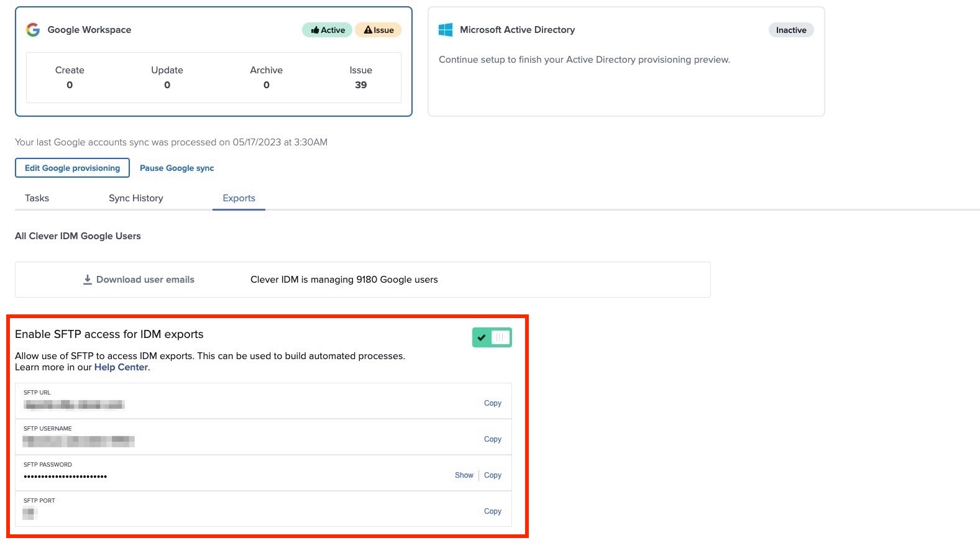This screenshot has width=980, height=548.
Task: Copy the SFTP URL
Action: click(492, 403)
